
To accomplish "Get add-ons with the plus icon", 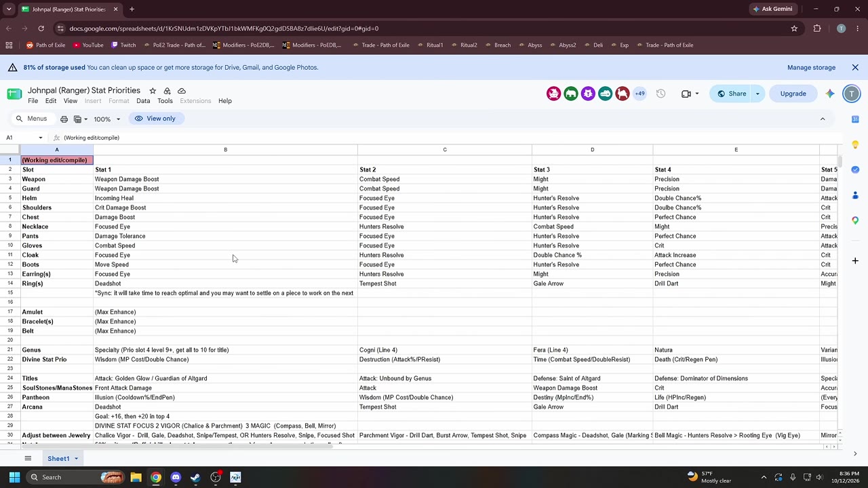I will [855, 260].
